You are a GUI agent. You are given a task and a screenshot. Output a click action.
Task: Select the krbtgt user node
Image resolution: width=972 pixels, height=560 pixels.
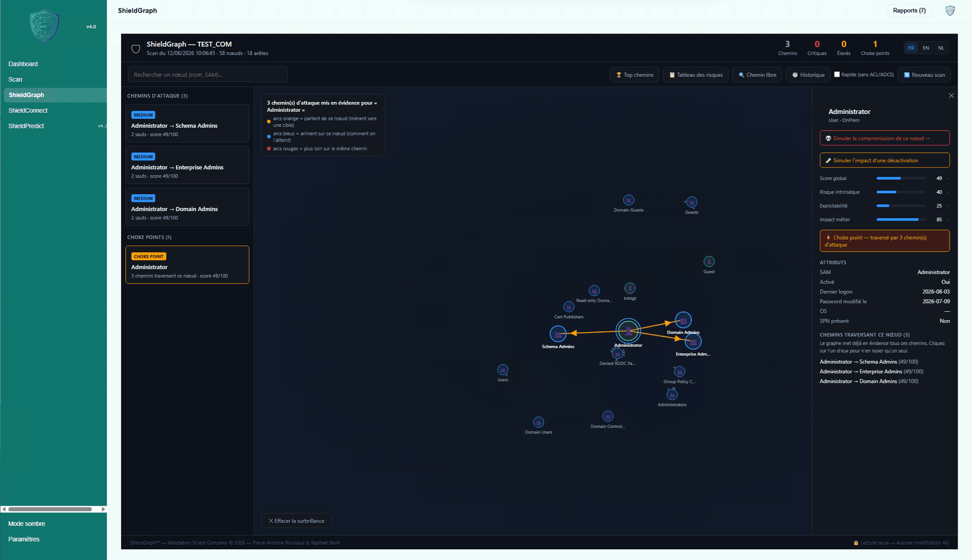coord(630,288)
